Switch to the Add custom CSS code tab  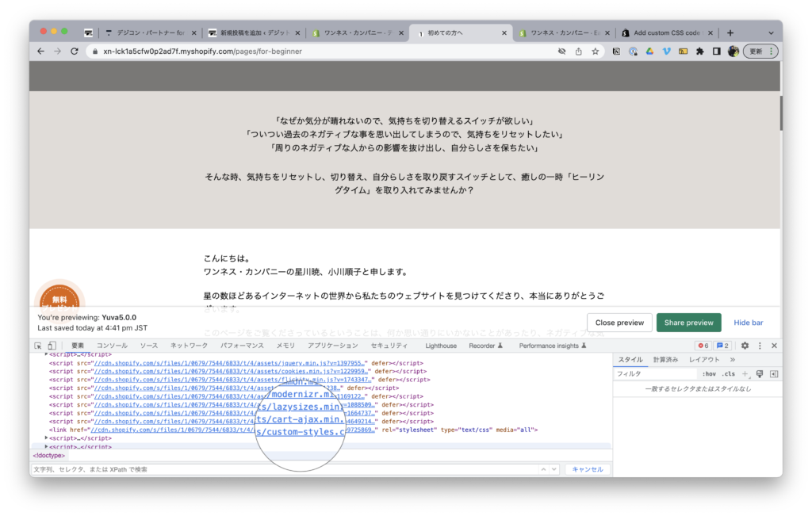click(666, 32)
